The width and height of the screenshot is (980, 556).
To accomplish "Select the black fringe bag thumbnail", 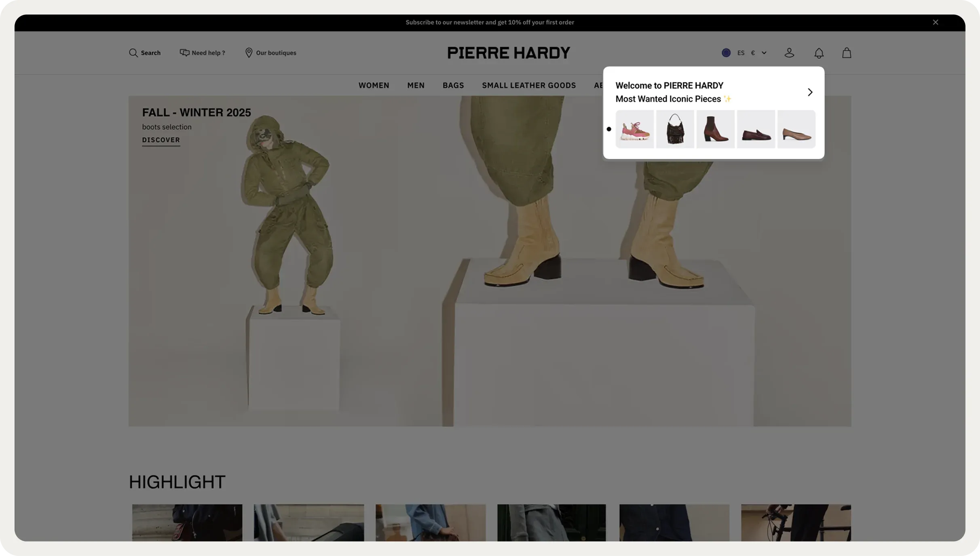I will click(x=675, y=129).
